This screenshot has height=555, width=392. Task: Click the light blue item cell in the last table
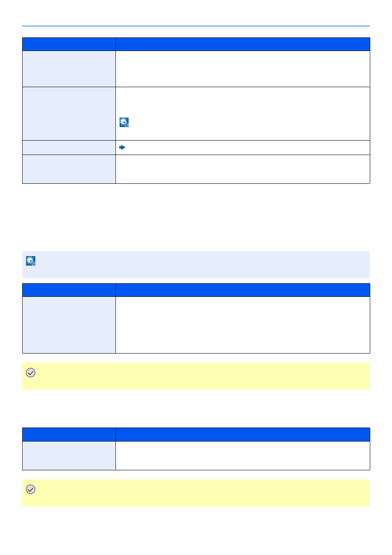tap(69, 456)
